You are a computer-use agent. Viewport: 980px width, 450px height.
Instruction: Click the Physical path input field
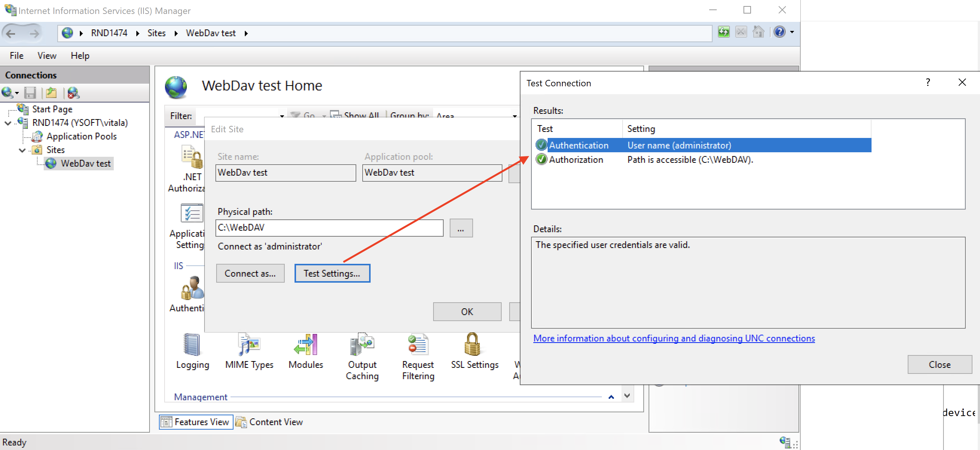(x=329, y=228)
